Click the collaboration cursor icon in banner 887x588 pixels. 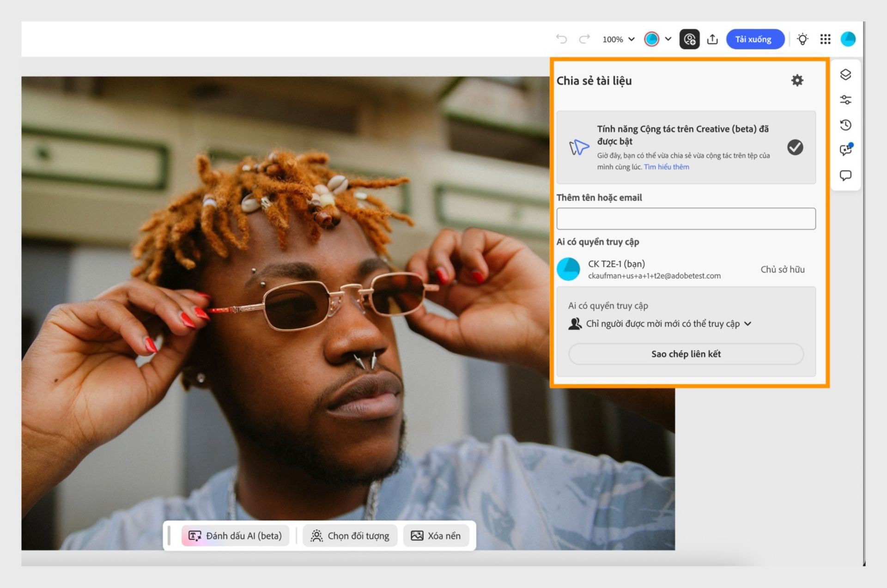tap(578, 147)
